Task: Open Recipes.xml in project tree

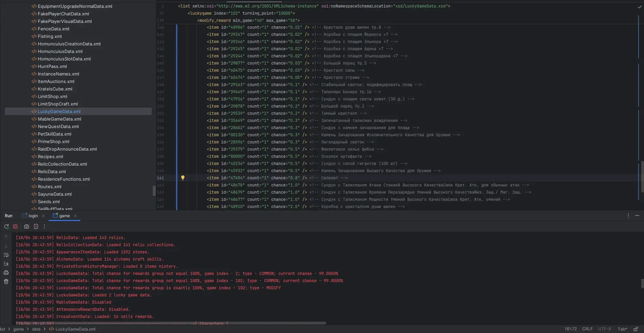Action: tap(50, 156)
